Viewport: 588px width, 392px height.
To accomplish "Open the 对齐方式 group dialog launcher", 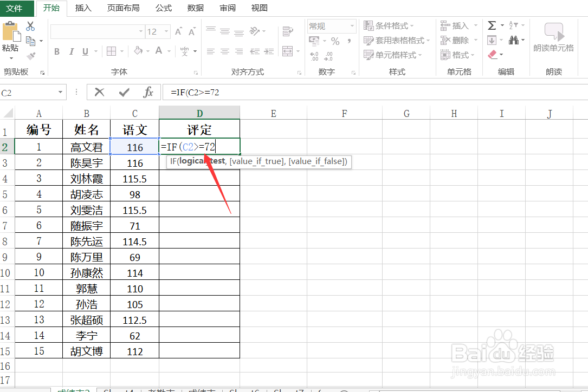I will click(299, 73).
